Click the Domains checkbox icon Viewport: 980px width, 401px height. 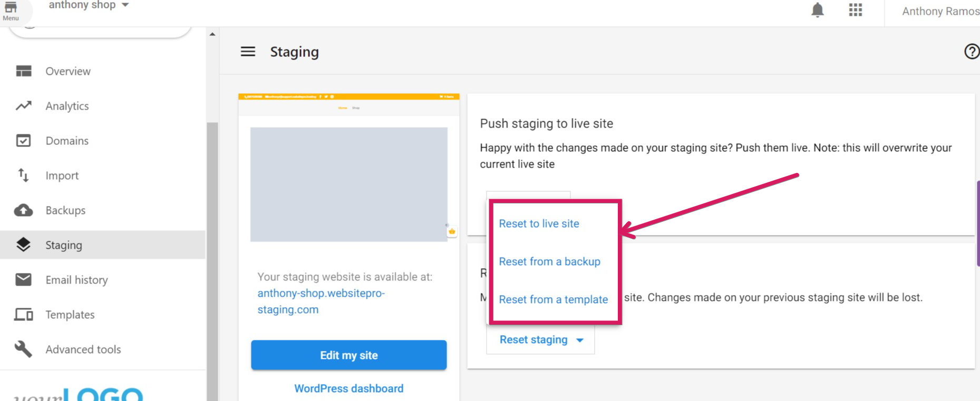[23, 140]
